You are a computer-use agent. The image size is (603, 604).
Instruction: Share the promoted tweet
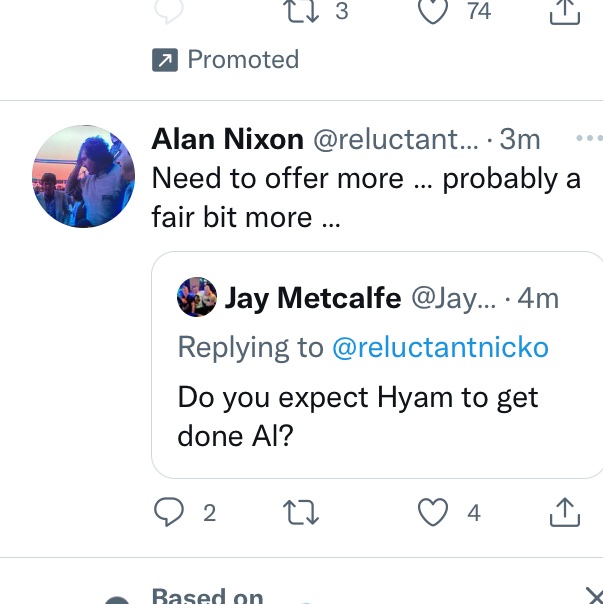(x=564, y=12)
